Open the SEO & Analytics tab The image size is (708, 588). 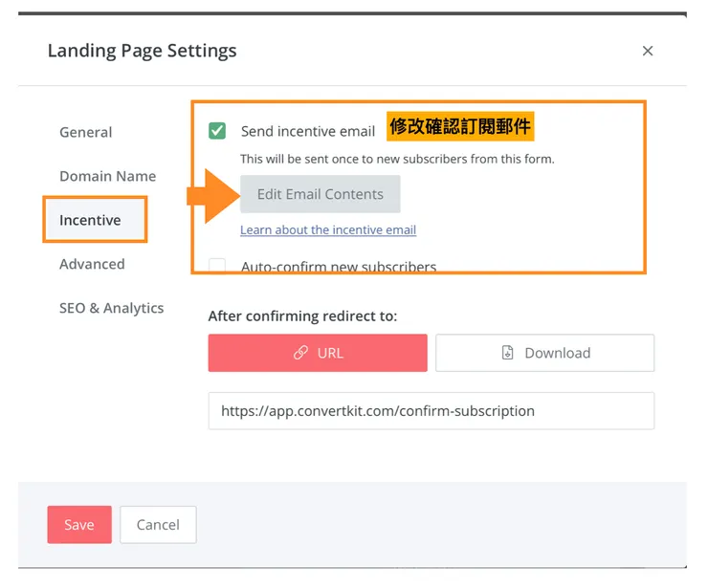[x=111, y=308]
